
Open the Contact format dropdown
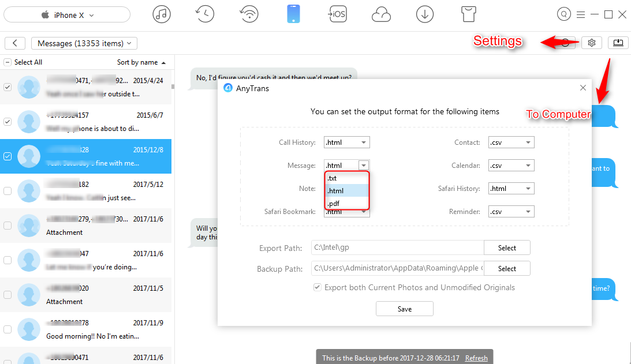pyautogui.click(x=511, y=142)
